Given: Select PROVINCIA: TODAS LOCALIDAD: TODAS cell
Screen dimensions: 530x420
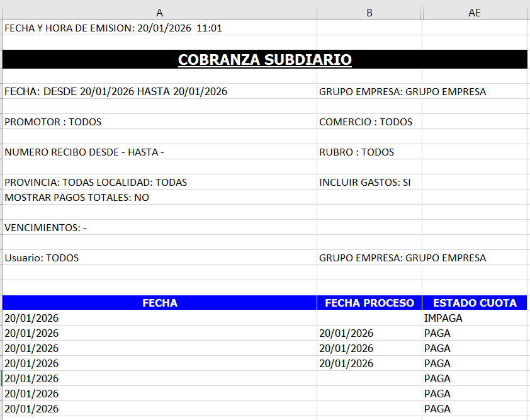Looking at the screenshot, I should coord(96,183).
